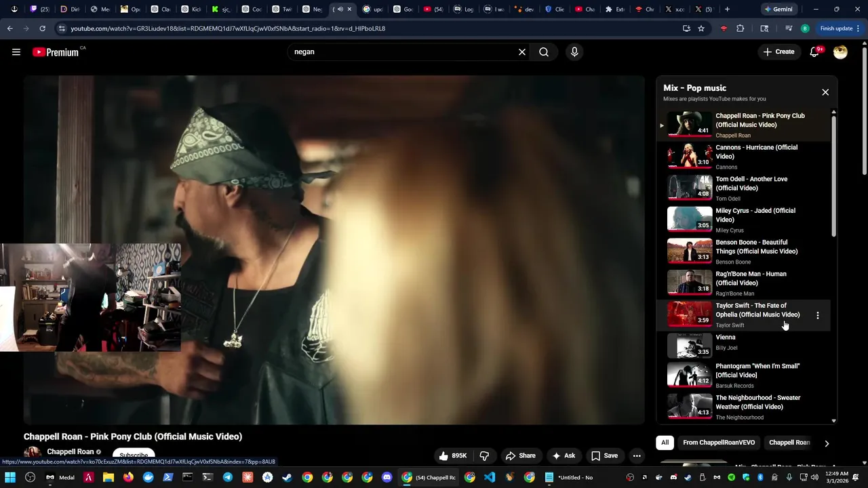Image resolution: width=868 pixels, height=488 pixels.
Task: Show more filter chips with the arrow
Action: coord(827,443)
